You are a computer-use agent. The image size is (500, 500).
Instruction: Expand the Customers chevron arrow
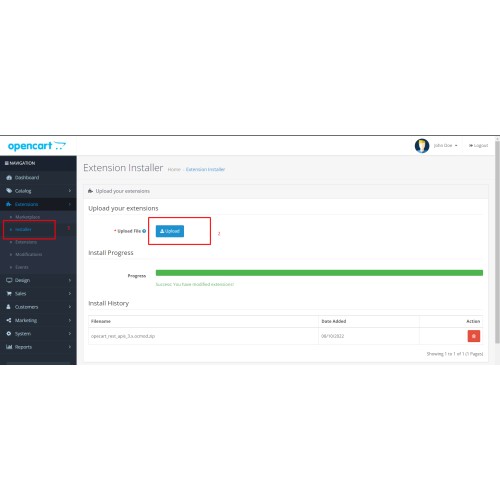tap(70, 307)
